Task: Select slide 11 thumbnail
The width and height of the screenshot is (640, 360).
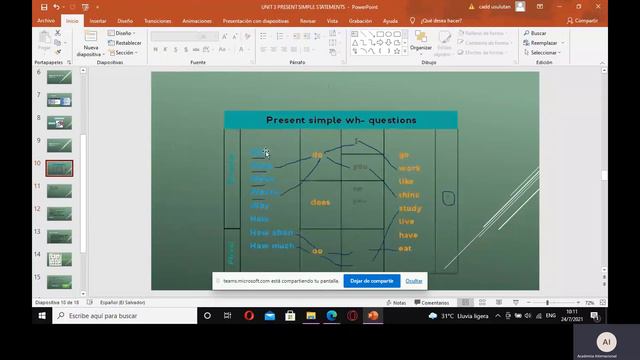Action: [x=59, y=191]
